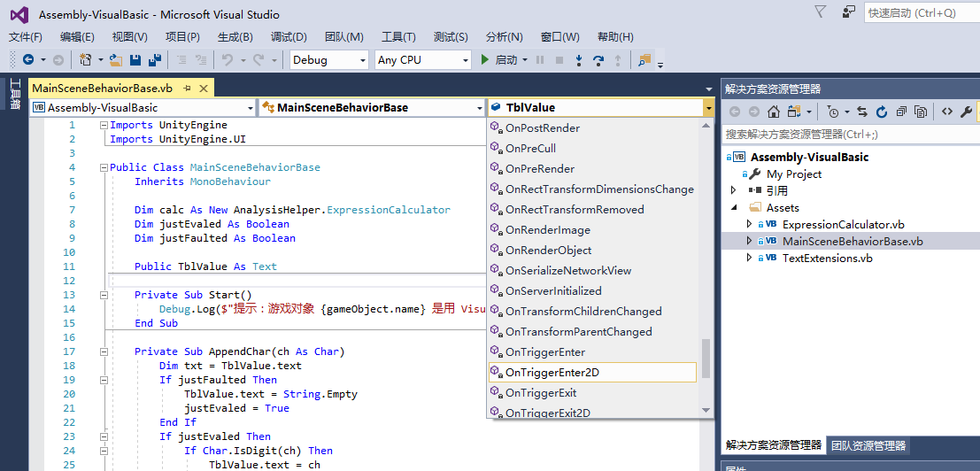Select OnTriggerEnter2D in member list

(592, 373)
